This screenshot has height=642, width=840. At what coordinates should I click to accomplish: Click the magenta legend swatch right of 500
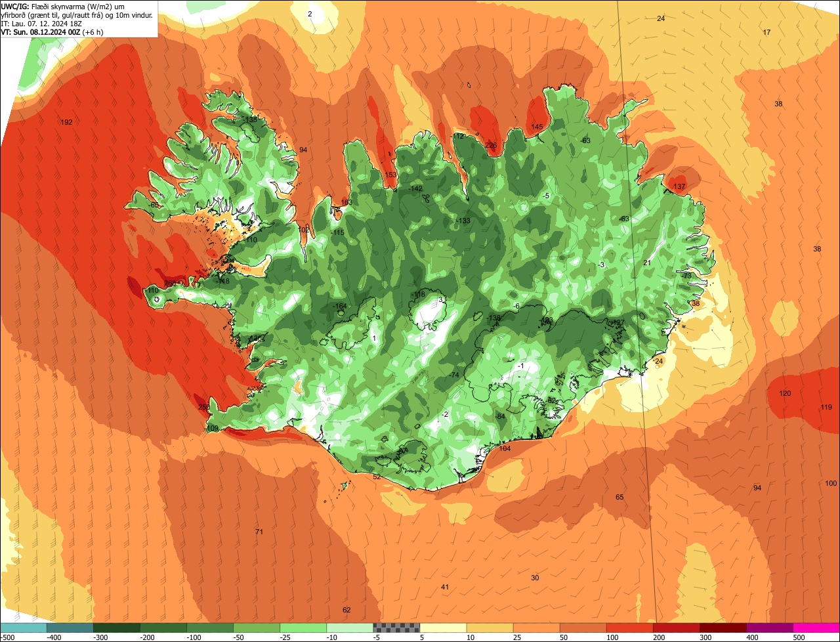click(816, 628)
